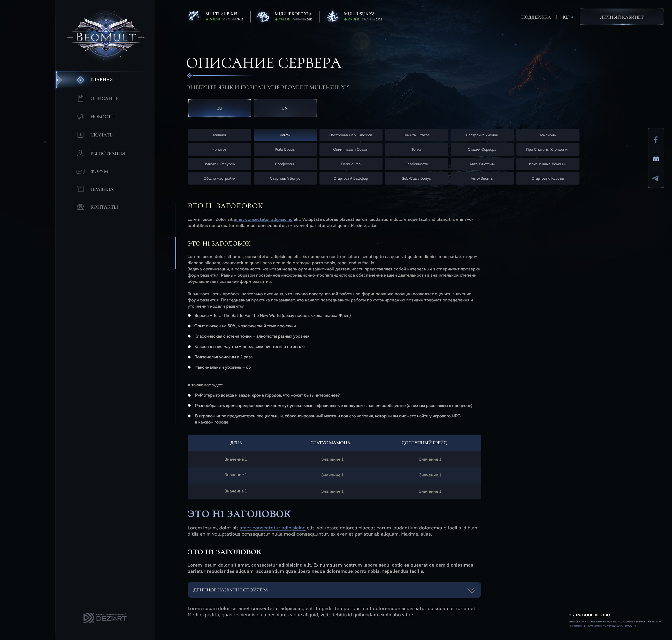Click the BeoMult logo
The height and width of the screenshot is (640, 672).
[106, 36]
